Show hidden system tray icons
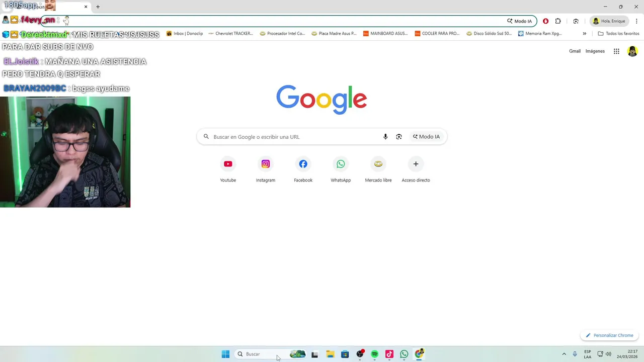 pos(564,354)
